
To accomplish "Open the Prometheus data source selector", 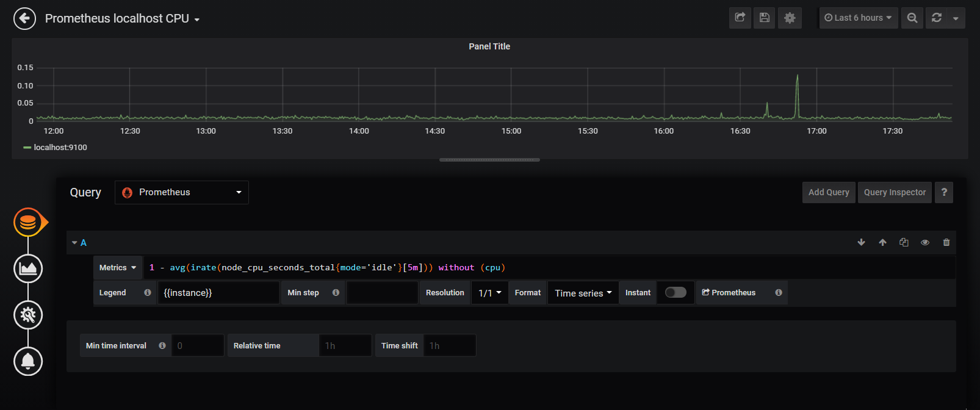I will 181,192.
